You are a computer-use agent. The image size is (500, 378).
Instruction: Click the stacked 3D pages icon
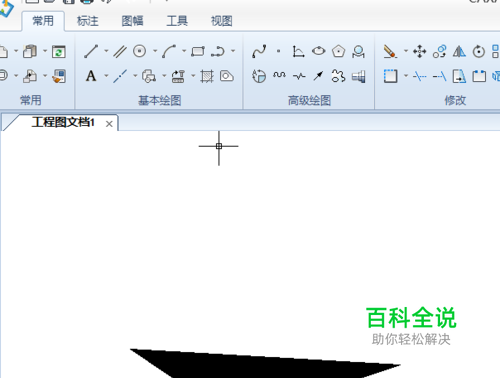point(30,52)
